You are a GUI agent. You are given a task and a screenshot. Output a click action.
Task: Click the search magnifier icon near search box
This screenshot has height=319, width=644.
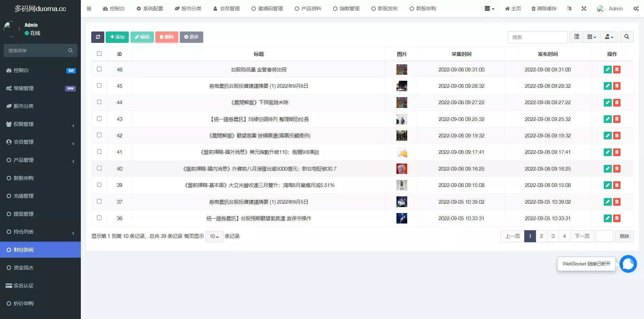626,37
